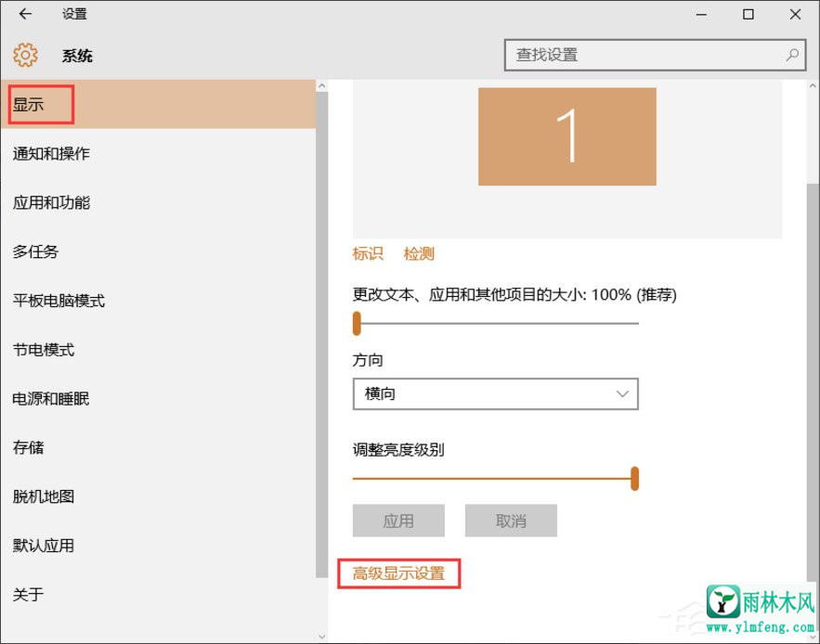Click the 检测 link

pos(419,254)
